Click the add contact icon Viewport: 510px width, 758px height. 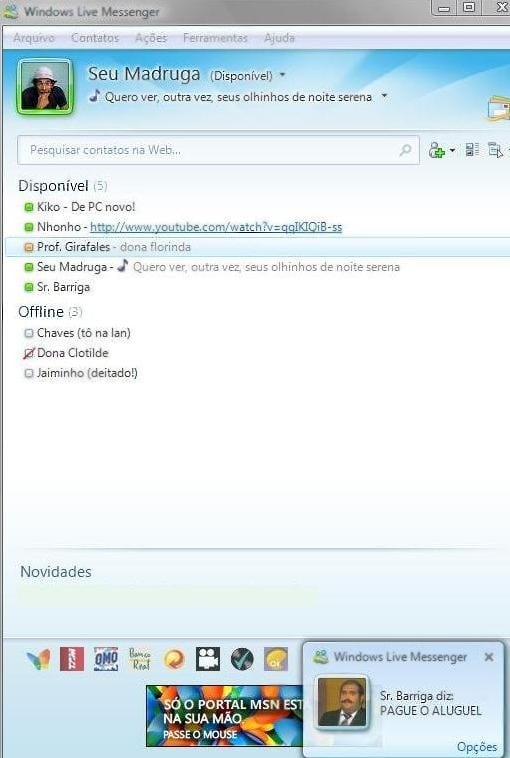coord(437,150)
